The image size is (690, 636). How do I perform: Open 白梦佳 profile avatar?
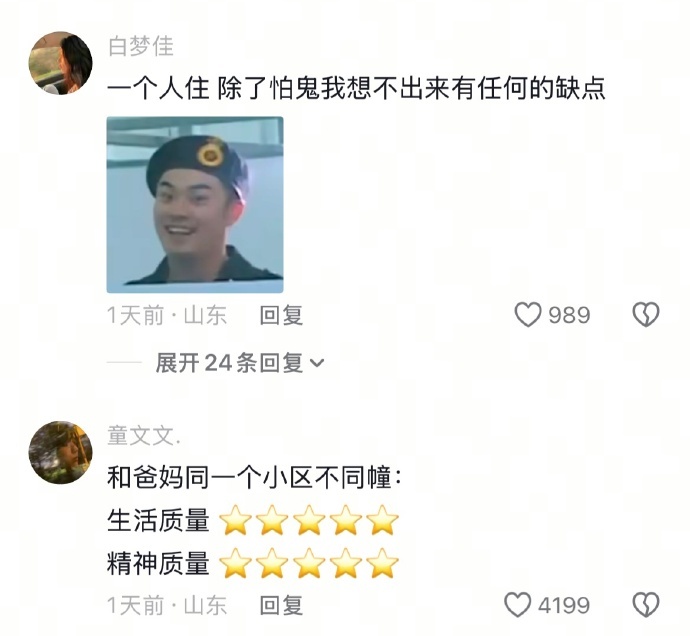[x=60, y=63]
